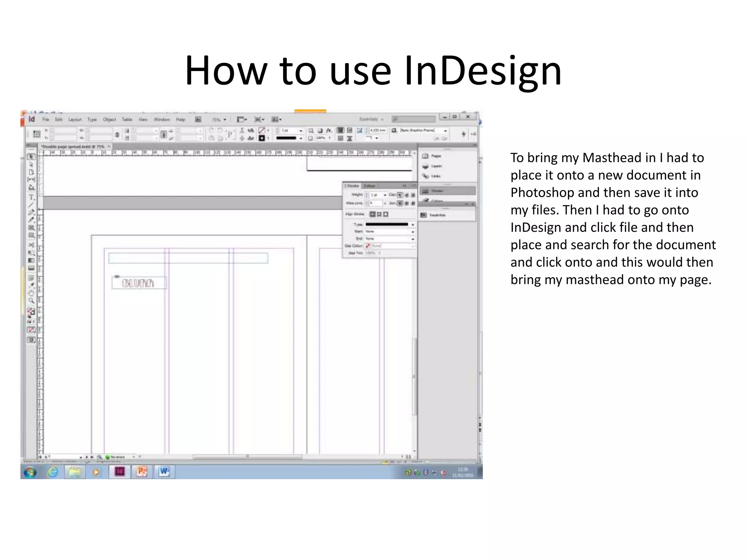
Task: Align stroke to outside
Action: [386, 214]
